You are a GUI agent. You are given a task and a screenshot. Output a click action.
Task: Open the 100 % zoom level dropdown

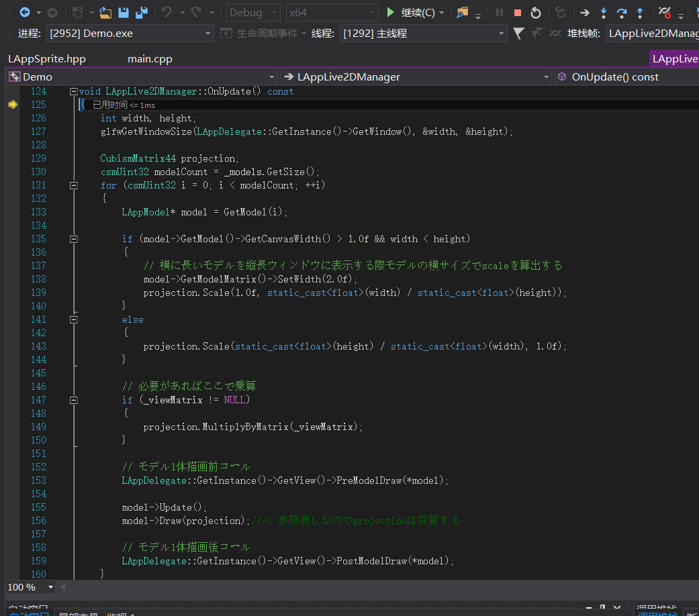[x=50, y=587]
